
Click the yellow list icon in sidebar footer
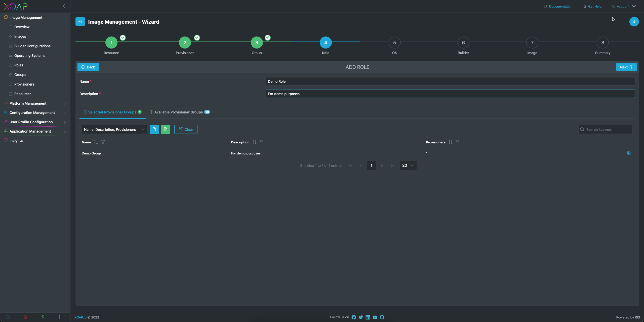tap(60, 317)
